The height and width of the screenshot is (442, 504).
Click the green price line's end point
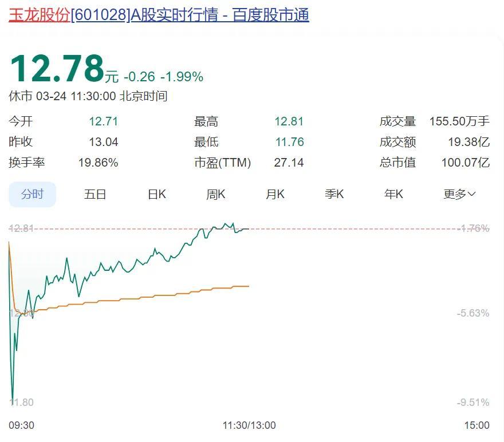(249, 228)
